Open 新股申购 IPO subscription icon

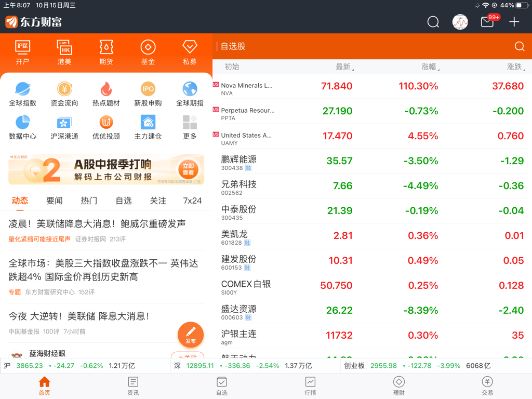point(148,94)
